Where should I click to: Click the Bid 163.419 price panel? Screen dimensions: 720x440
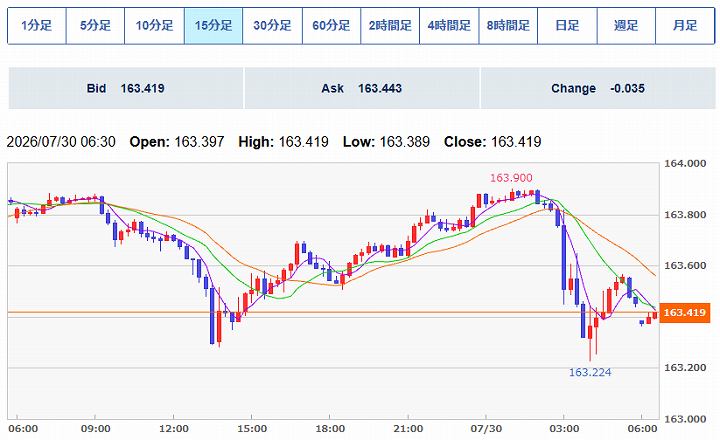click(x=126, y=88)
